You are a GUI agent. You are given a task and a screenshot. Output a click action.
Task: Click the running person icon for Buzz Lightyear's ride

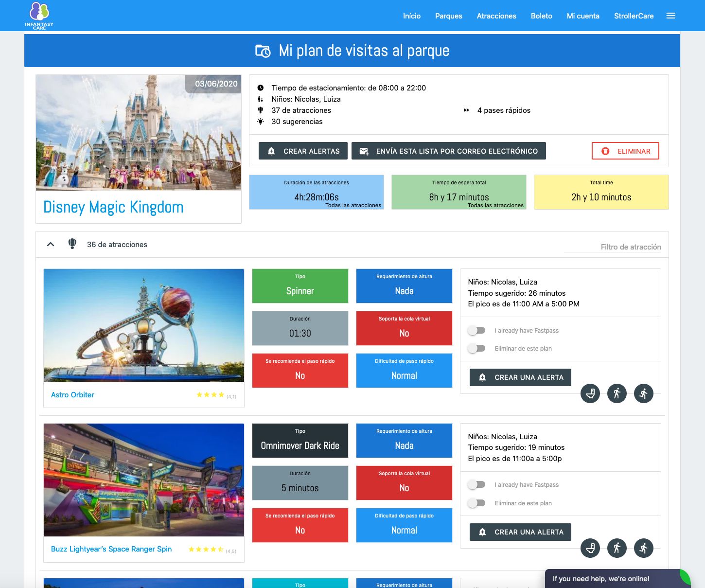(644, 548)
